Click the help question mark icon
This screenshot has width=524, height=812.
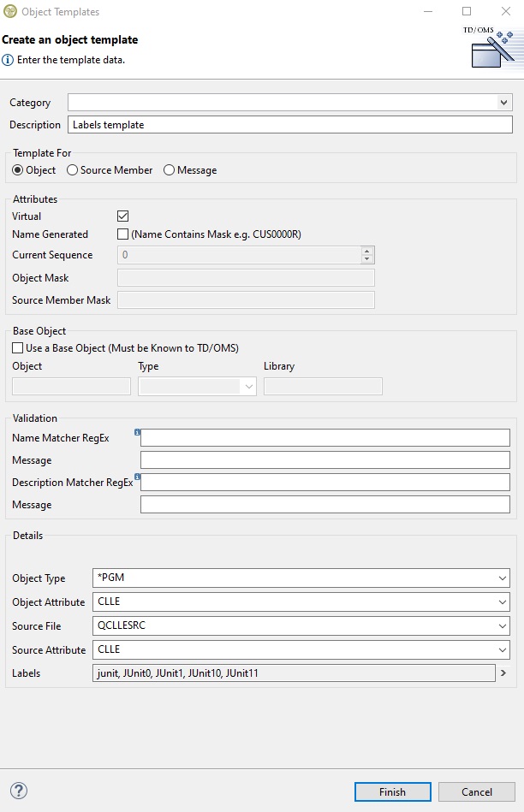pyautogui.click(x=18, y=791)
